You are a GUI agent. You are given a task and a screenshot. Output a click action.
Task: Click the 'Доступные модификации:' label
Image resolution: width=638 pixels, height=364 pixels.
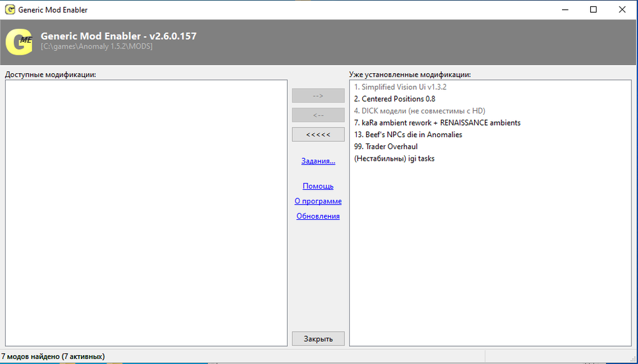(50, 75)
